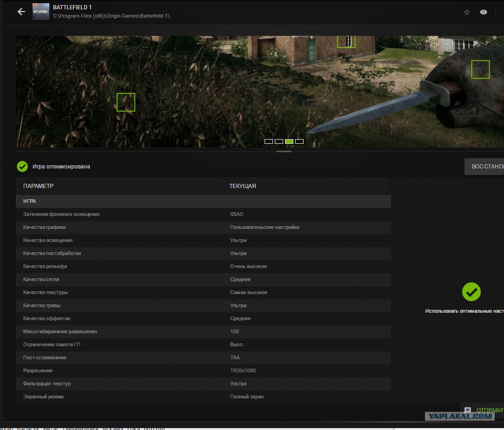Screen dimensions: 504x430
Task: Mark Battlefield 1 as favorite with star
Action: (467, 12)
